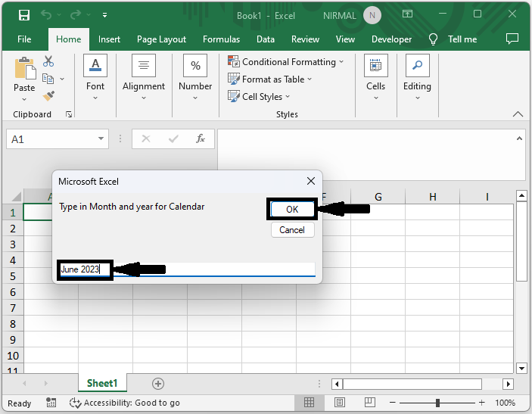Open Customize Quick Access Toolbar menu
The height and width of the screenshot is (414, 532).
click(x=105, y=15)
